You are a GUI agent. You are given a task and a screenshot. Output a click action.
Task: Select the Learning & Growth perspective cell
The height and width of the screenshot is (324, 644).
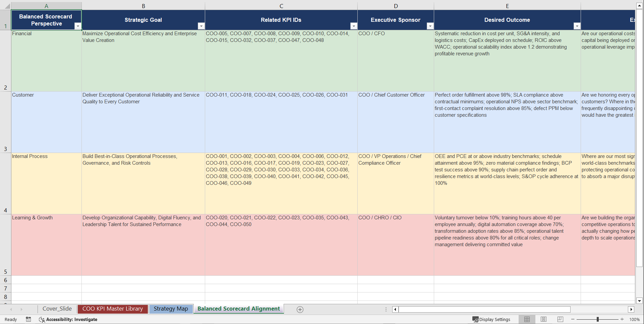click(46, 245)
